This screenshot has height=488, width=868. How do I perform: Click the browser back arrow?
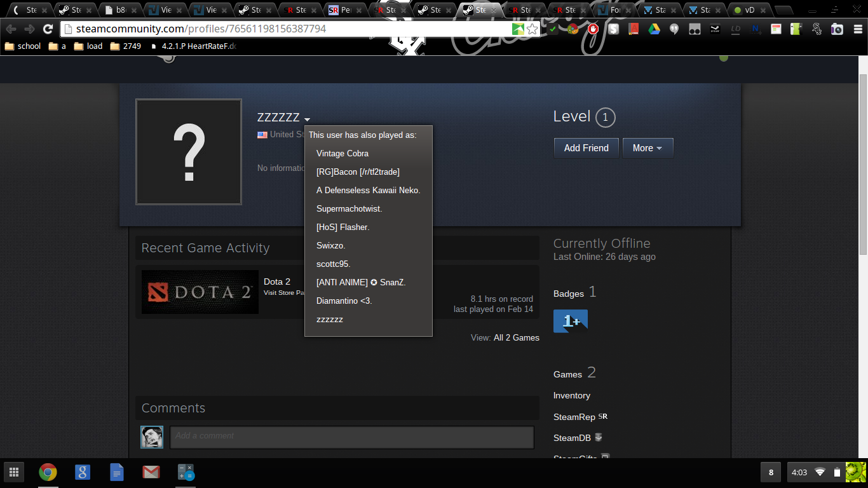point(11,29)
